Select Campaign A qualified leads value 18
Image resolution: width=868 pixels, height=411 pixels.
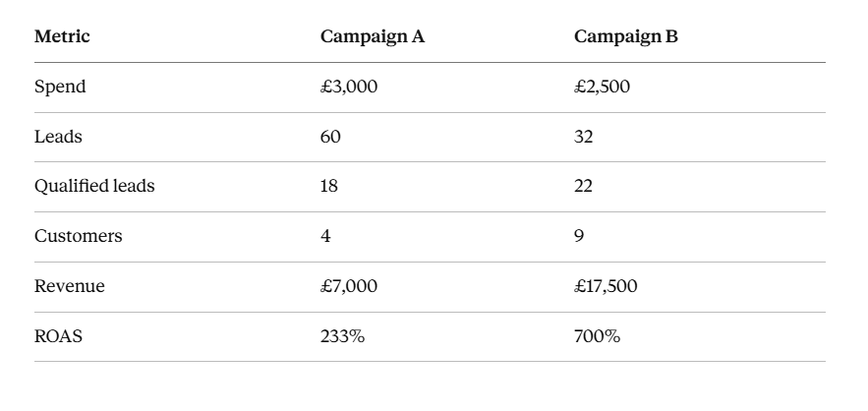click(x=329, y=186)
